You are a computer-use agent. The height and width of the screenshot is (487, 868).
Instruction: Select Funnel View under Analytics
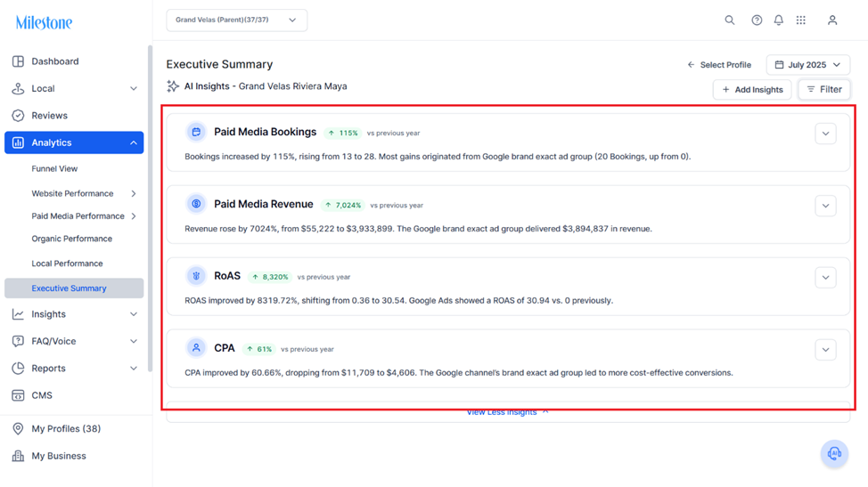click(54, 168)
